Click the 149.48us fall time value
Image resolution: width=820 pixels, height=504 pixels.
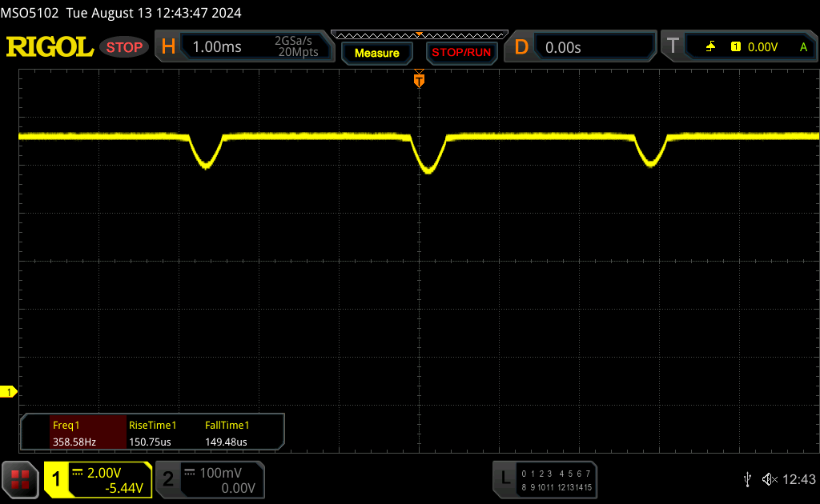tap(226, 442)
